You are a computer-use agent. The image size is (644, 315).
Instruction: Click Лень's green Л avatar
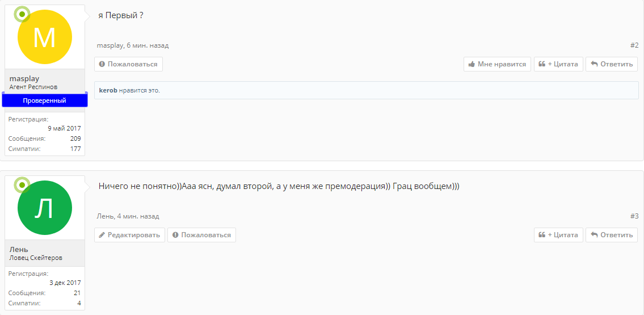coord(45,208)
